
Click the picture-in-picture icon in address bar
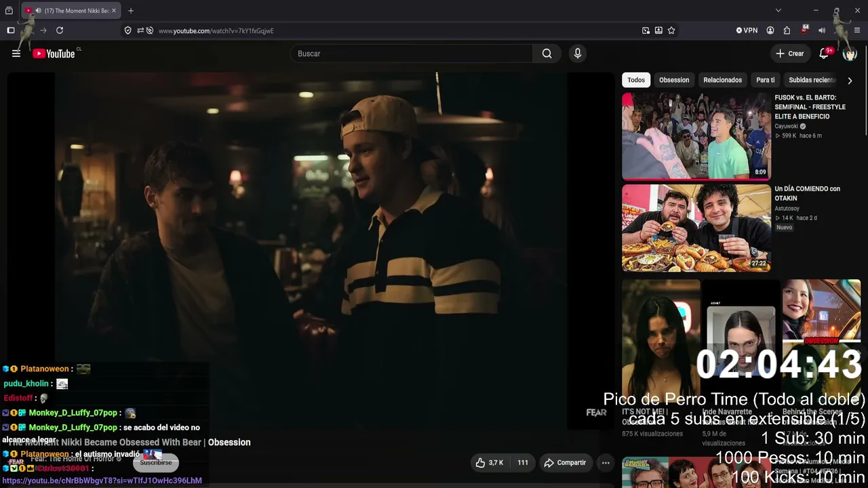tap(646, 30)
